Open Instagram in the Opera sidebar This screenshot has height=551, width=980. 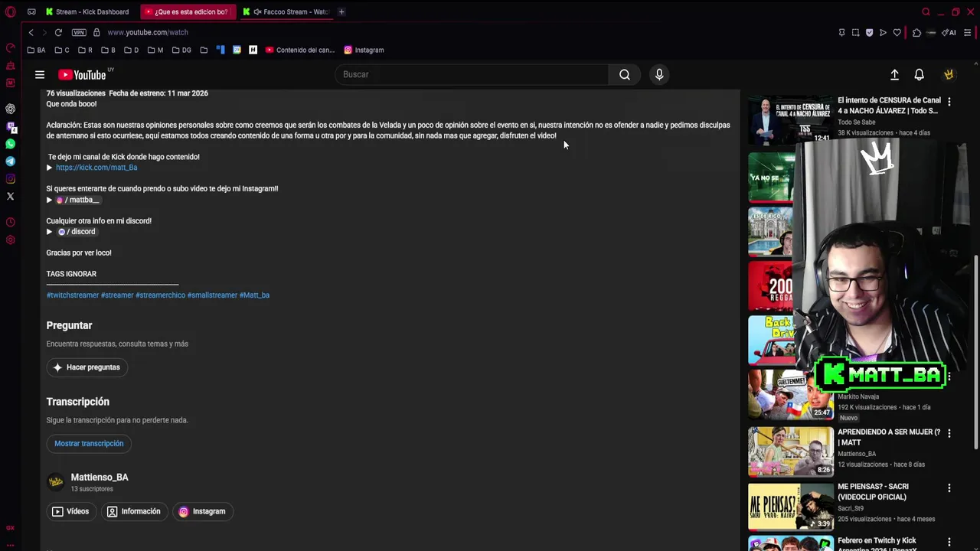pyautogui.click(x=11, y=179)
